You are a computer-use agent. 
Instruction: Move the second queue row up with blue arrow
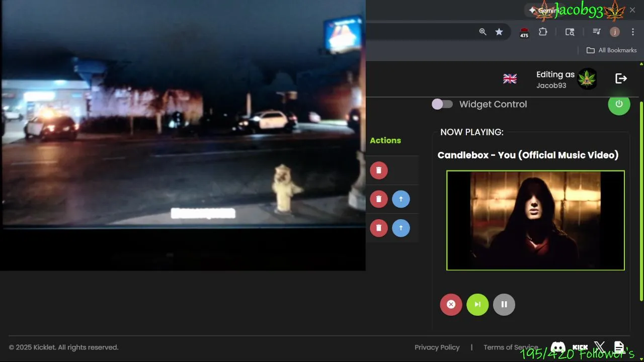[401, 199]
